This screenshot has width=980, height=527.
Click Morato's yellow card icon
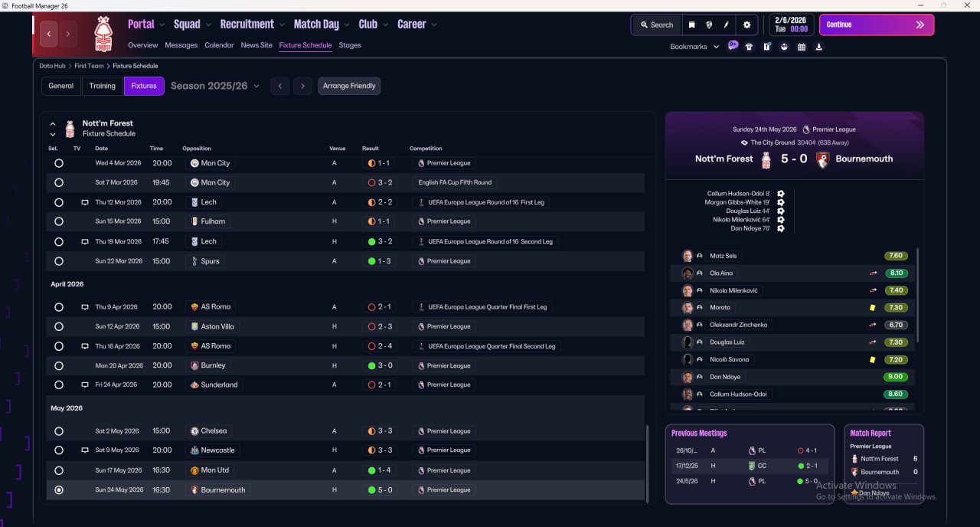872,307
